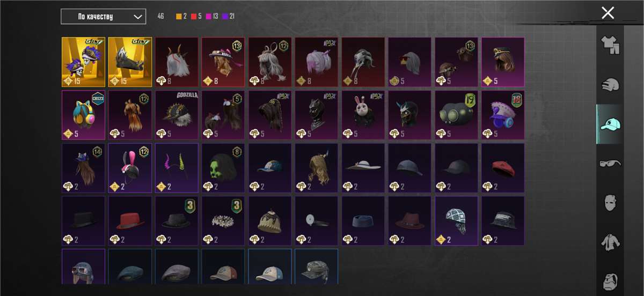Open the outfits t-shirt category
This screenshot has width=644, height=296.
tap(610, 46)
